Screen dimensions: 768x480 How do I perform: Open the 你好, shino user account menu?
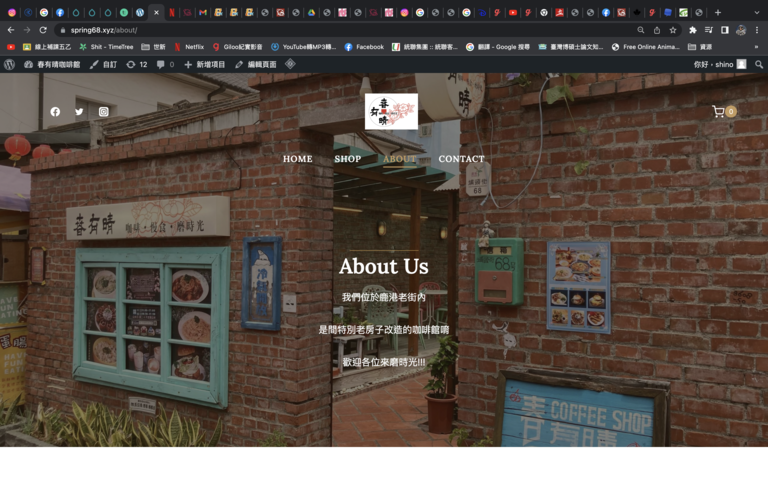click(719, 64)
